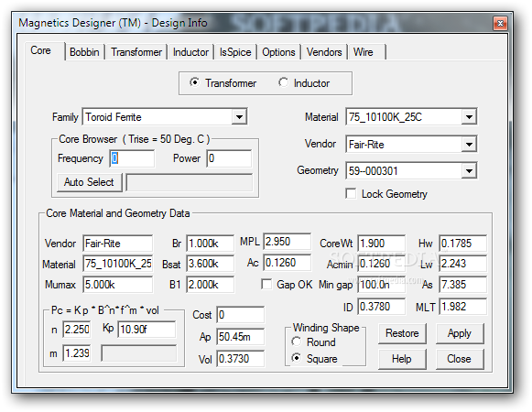Open the Transformer tab

tap(136, 52)
